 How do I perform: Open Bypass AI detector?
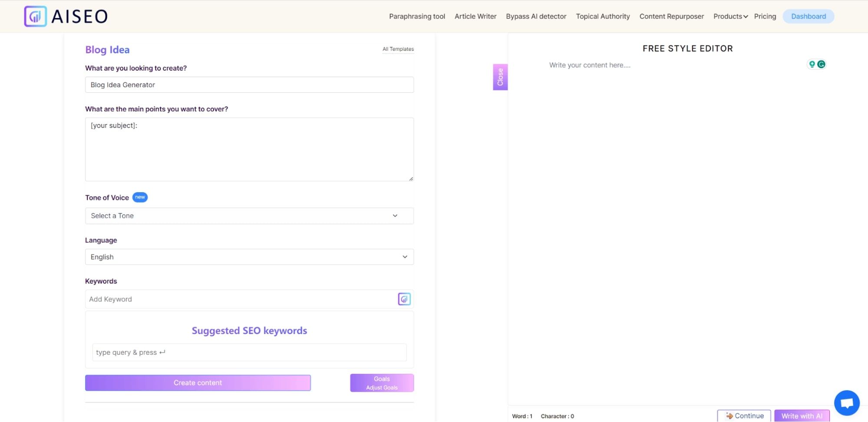click(536, 16)
